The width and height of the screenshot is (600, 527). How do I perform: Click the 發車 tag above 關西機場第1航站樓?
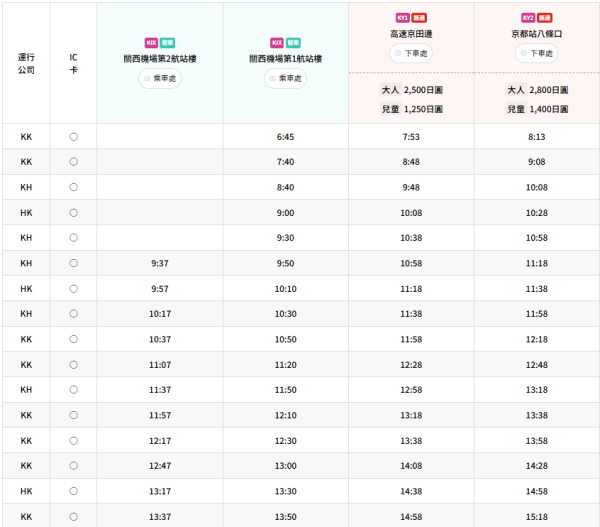pyautogui.click(x=293, y=43)
